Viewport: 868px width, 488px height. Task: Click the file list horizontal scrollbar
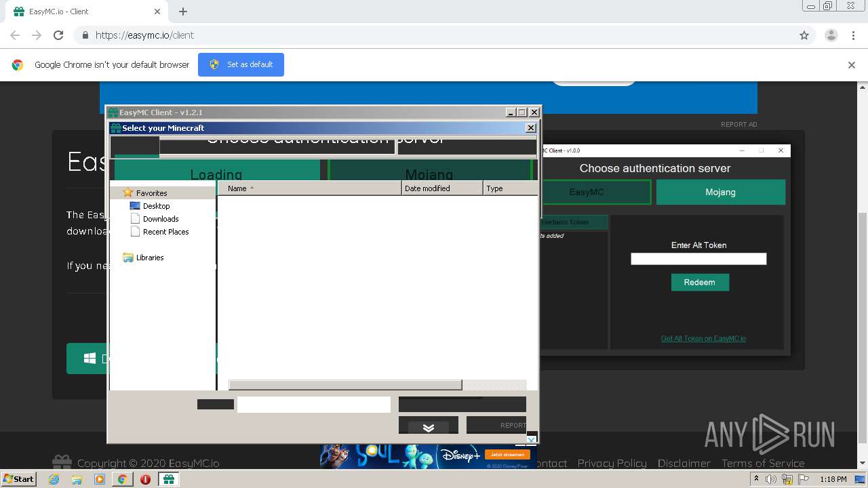[x=345, y=385]
